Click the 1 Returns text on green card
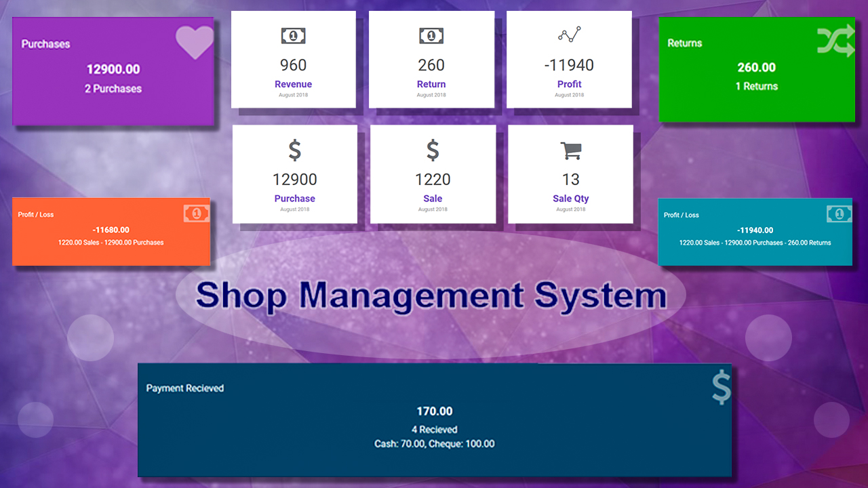868x488 pixels. [x=756, y=86]
